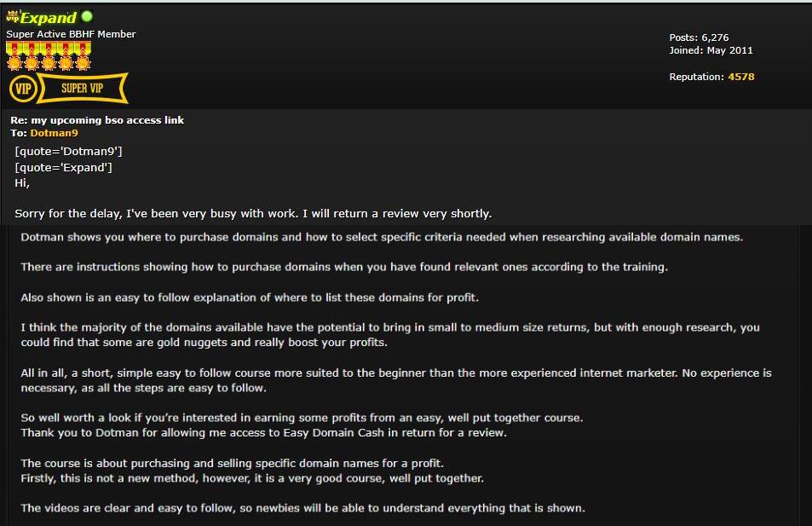Click the Joined: May 2011 text
This screenshot has width=812, height=526.
click(711, 50)
